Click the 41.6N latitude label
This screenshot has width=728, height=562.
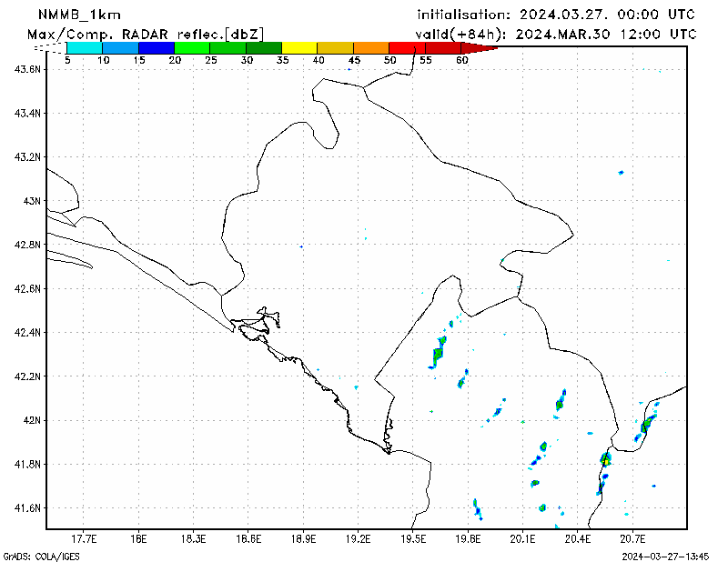click(x=28, y=508)
